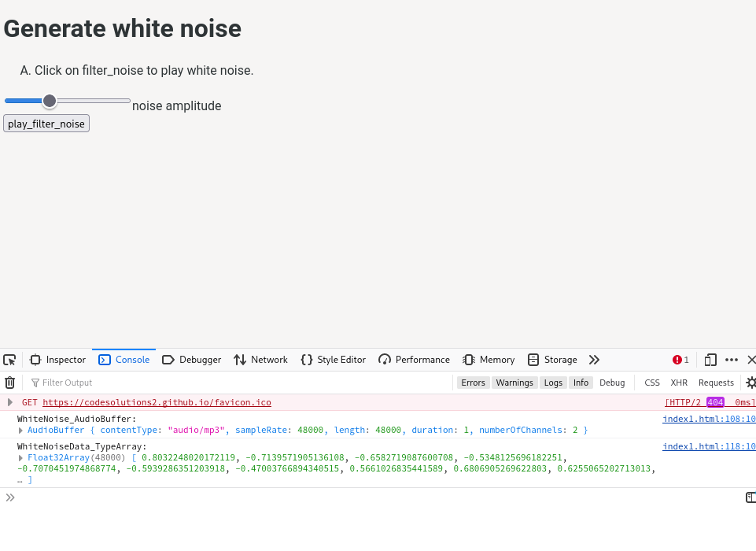Open Responsive Design Mode
Image resolution: width=756 pixels, height=551 pixels.
click(x=710, y=360)
